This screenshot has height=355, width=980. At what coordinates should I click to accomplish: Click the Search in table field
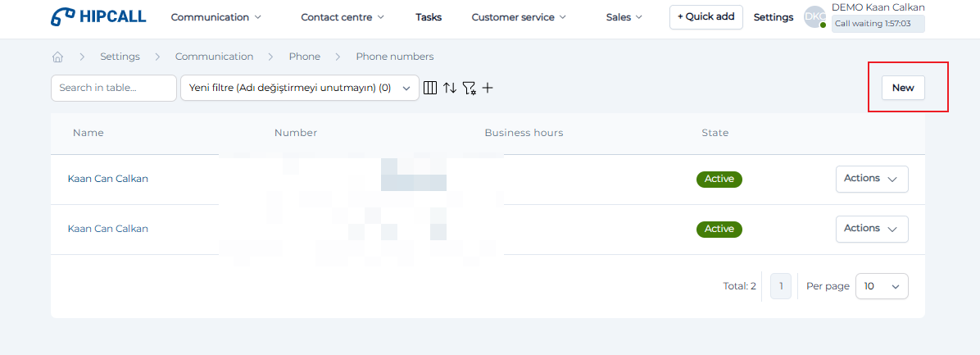[113, 88]
